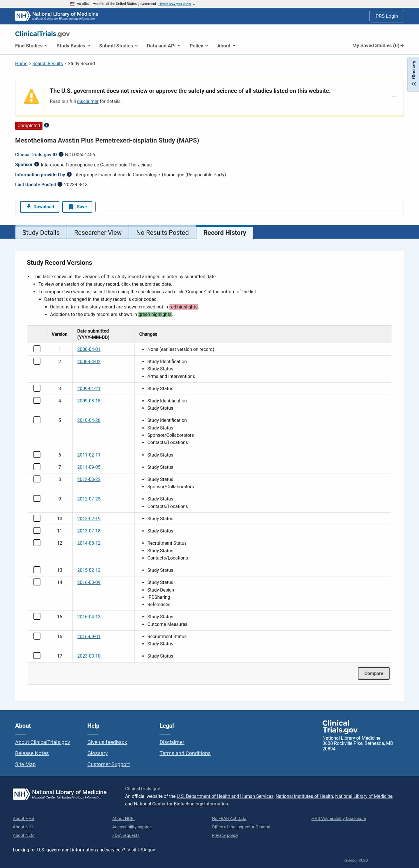Select checkbox for version 12
The width and height of the screenshot is (419, 868).
(x=37, y=542)
